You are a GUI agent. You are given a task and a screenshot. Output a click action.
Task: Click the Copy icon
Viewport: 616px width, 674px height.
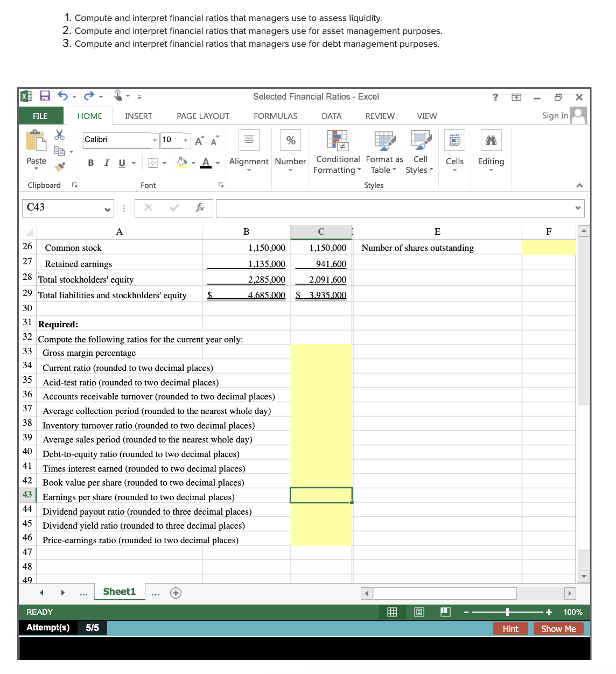pyautogui.click(x=59, y=151)
